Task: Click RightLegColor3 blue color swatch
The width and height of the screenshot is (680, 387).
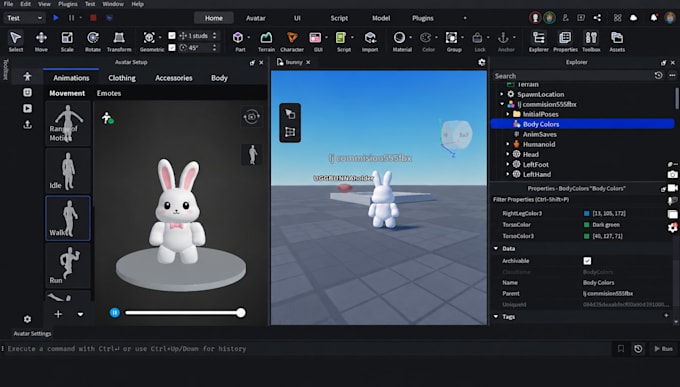Action: [x=587, y=213]
